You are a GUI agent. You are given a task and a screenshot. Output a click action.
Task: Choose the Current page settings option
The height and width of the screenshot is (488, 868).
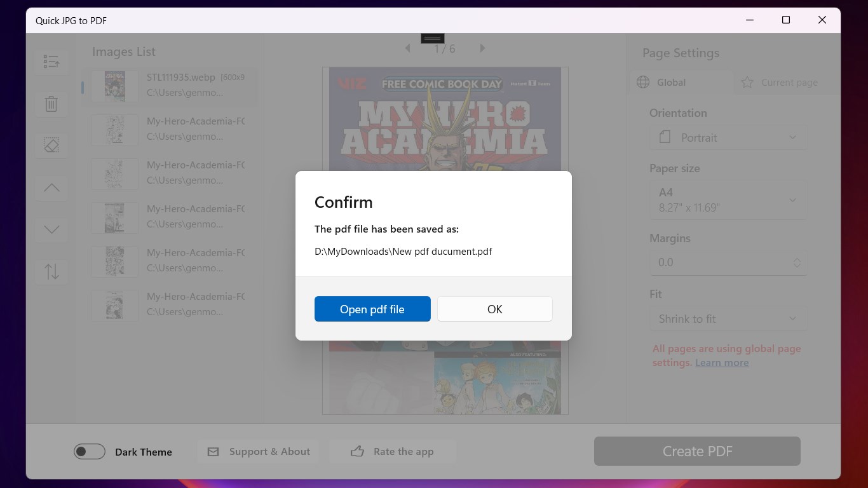(780, 82)
